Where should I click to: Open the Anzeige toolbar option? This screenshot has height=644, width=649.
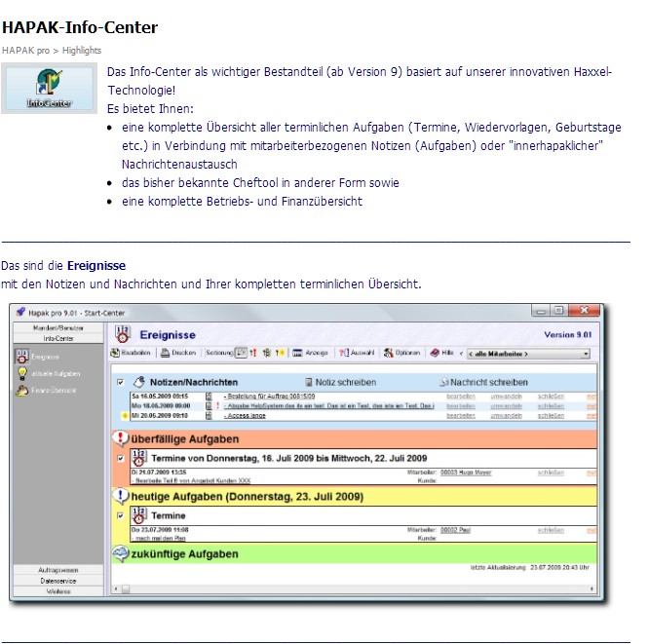pos(310,353)
